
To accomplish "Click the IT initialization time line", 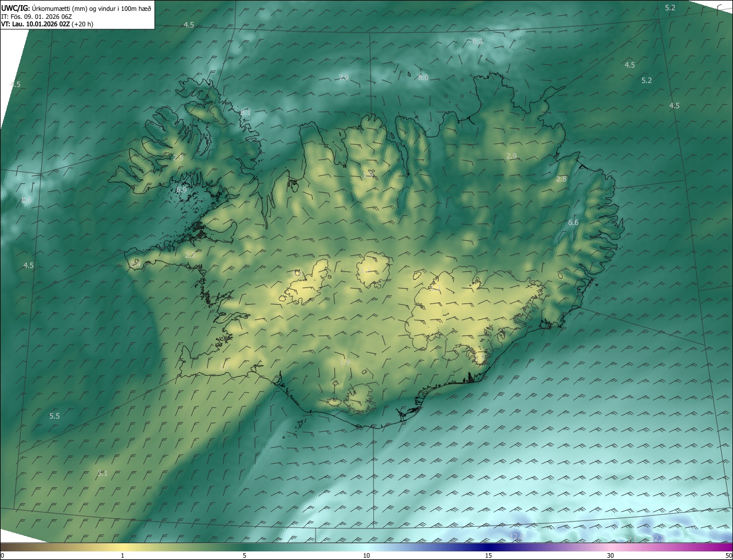I will pyautogui.click(x=36, y=16).
